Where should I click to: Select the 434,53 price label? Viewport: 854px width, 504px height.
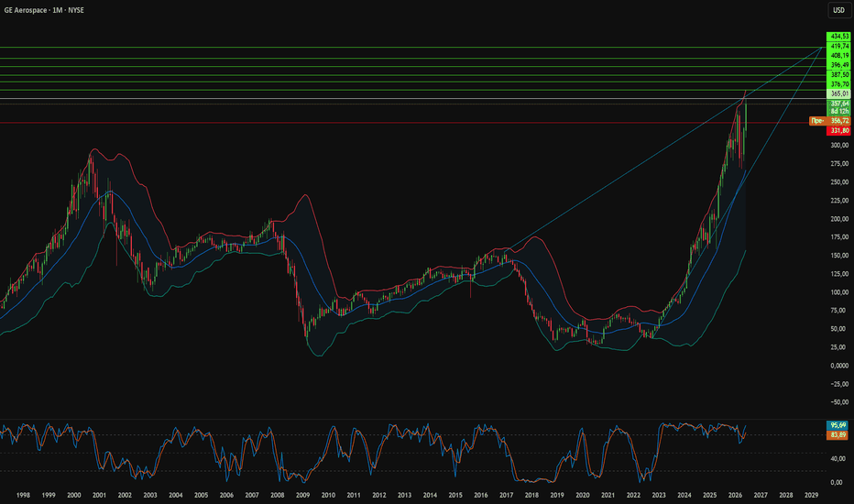pos(838,37)
